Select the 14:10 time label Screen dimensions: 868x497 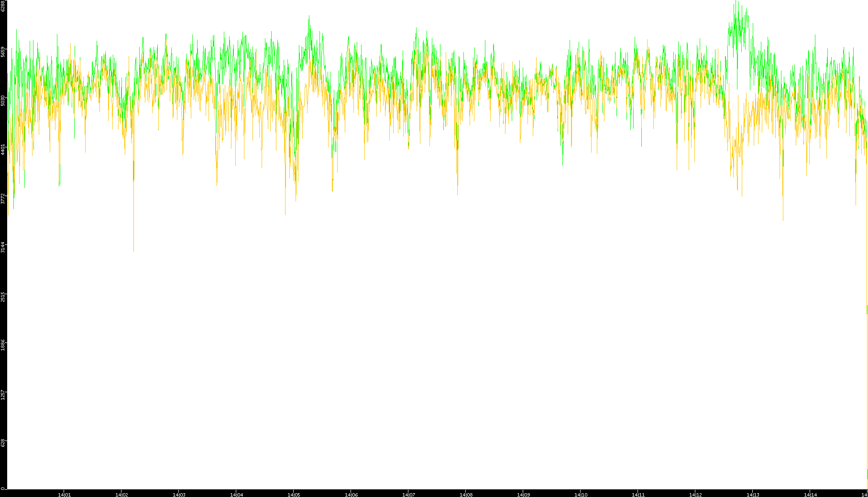tap(581, 495)
